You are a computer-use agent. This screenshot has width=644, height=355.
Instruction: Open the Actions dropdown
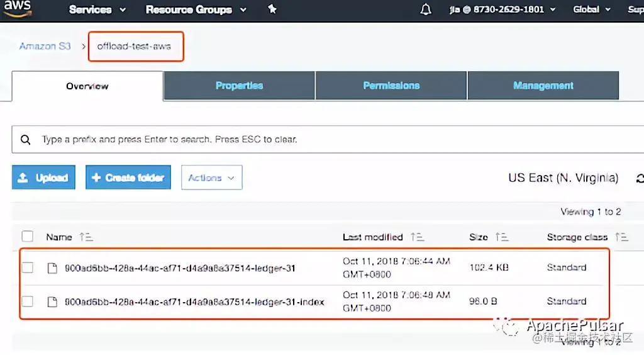(211, 177)
